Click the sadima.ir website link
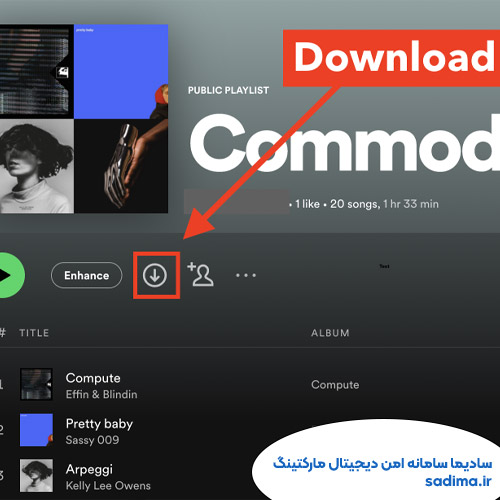The image size is (500, 500). click(x=458, y=481)
